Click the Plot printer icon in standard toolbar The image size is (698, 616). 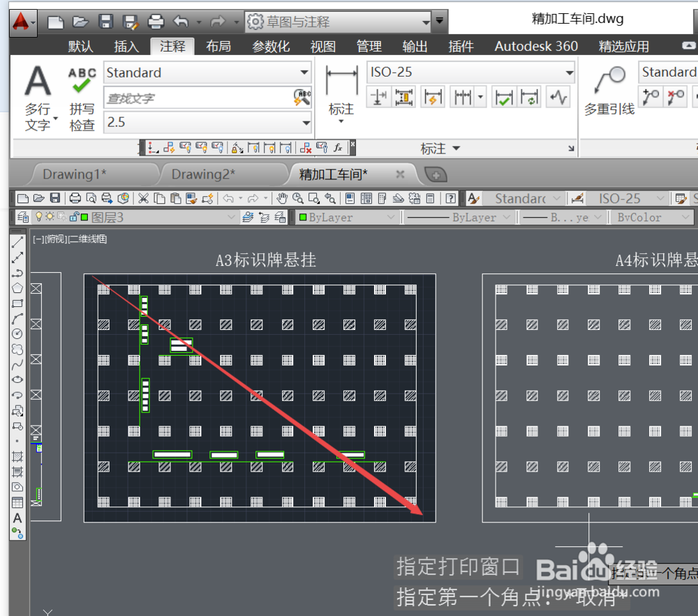(75, 198)
